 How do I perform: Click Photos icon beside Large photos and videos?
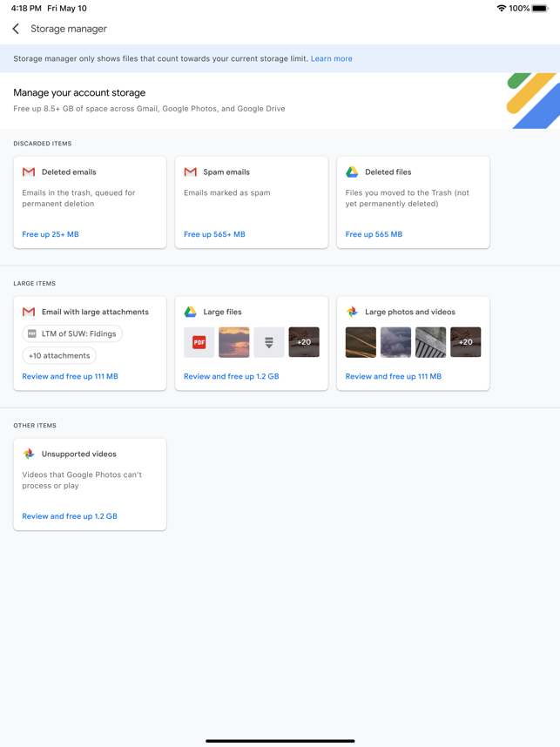click(352, 312)
